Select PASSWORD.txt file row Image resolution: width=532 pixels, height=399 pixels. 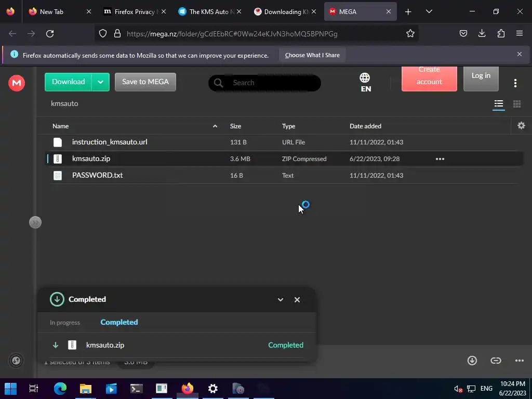(x=284, y=176)
